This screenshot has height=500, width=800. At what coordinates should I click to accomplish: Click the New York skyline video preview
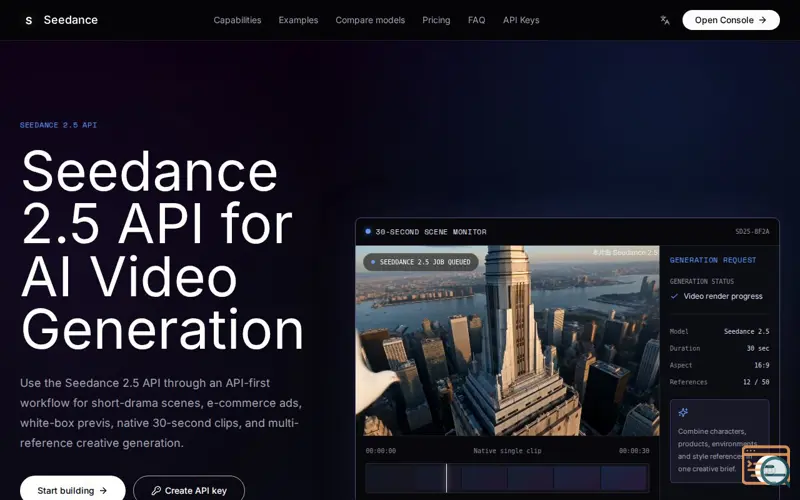(x=507, y=341)
